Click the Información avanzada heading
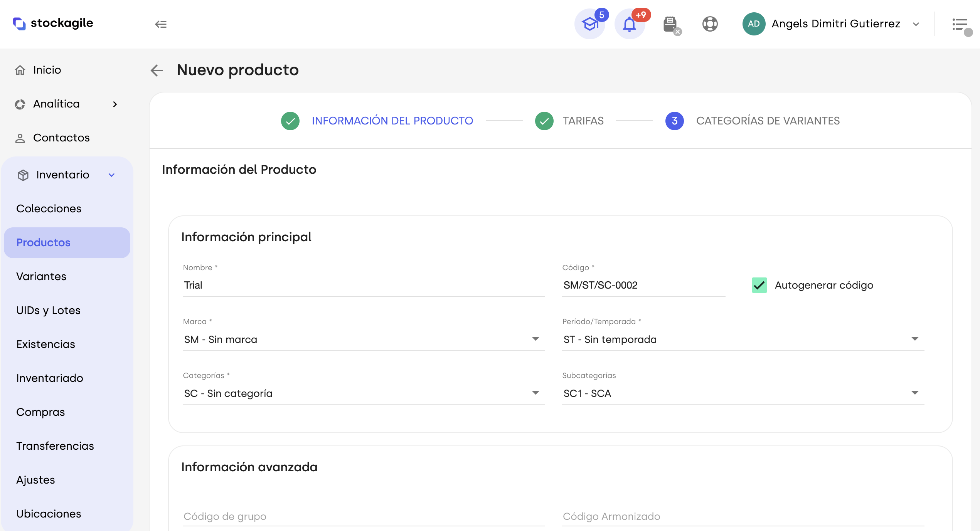Screen dimensions: 980x531 (249, 467)
